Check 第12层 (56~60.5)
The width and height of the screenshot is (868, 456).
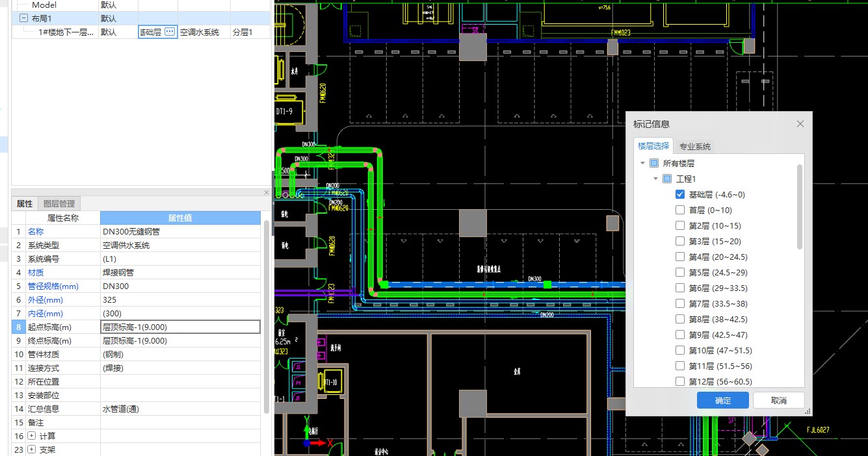click(x=680, y=382)
